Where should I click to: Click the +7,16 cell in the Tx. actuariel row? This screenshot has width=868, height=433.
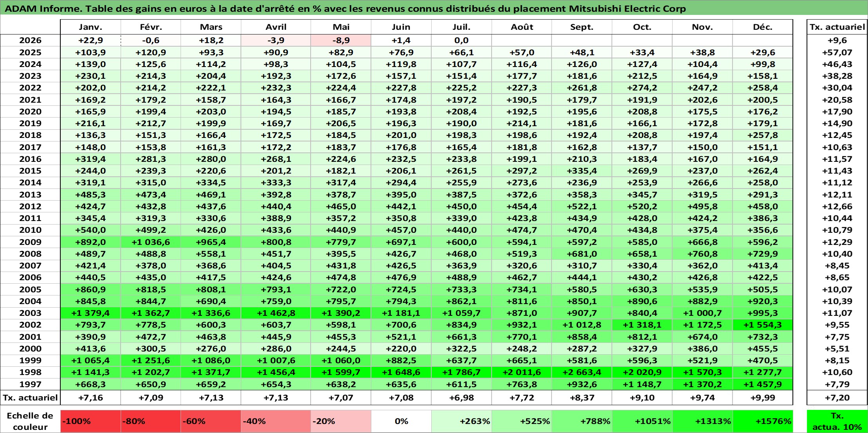pos(90,398)
